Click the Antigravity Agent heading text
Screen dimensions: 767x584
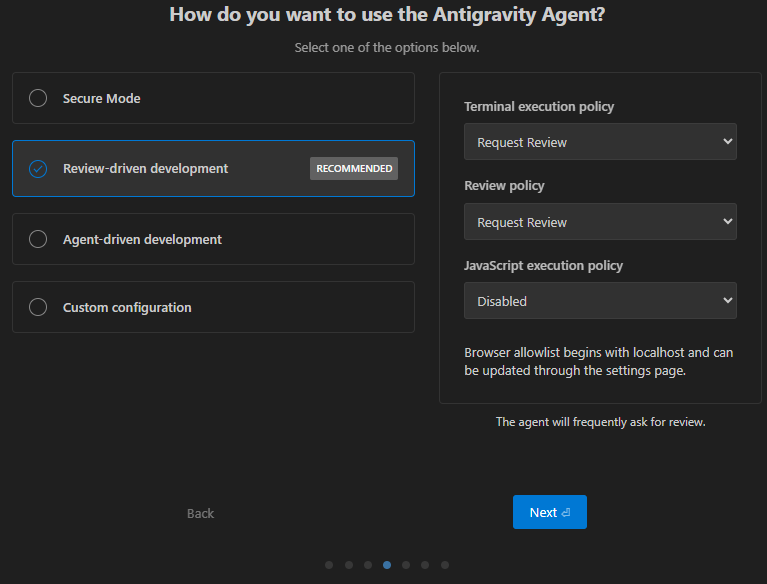(387, 14)
